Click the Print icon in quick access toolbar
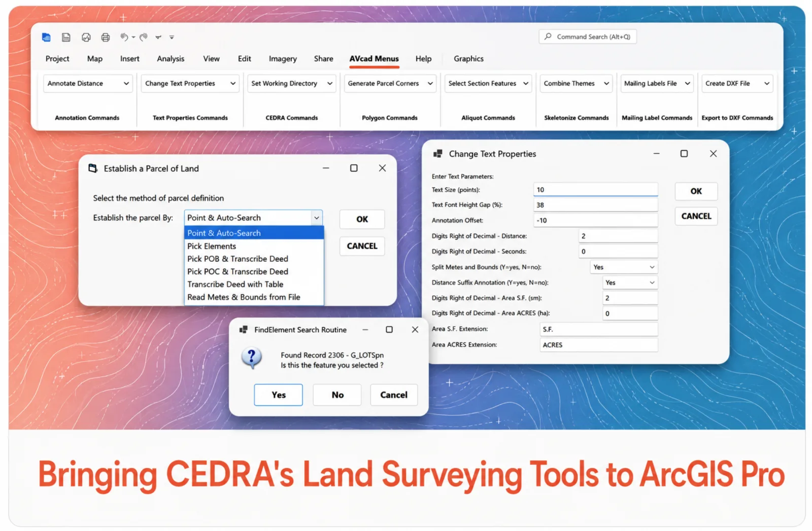The width and height of the screenshot is (812, 531). [106, 37]
